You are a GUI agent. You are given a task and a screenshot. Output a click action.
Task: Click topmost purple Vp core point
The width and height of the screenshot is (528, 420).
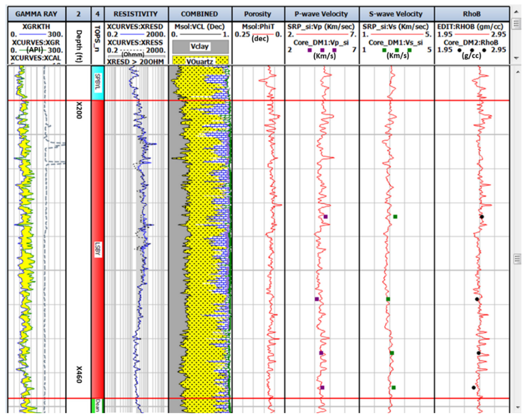pyautogui.click(x=325, y=217)
